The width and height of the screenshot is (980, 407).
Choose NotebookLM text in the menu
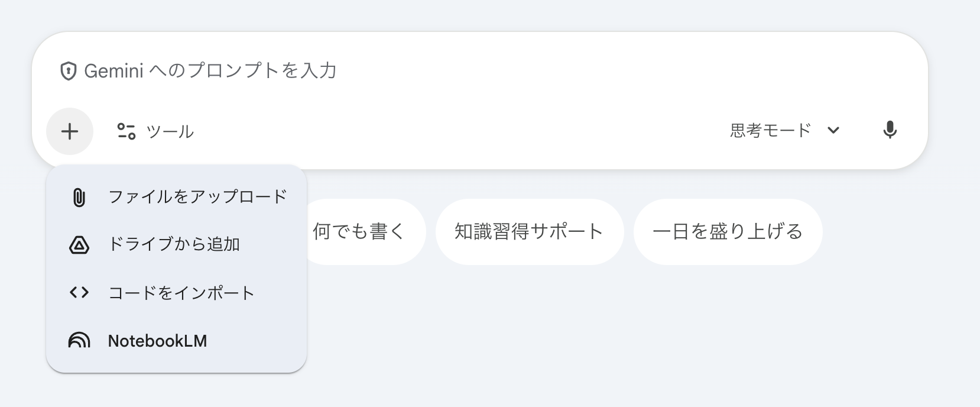157,341
